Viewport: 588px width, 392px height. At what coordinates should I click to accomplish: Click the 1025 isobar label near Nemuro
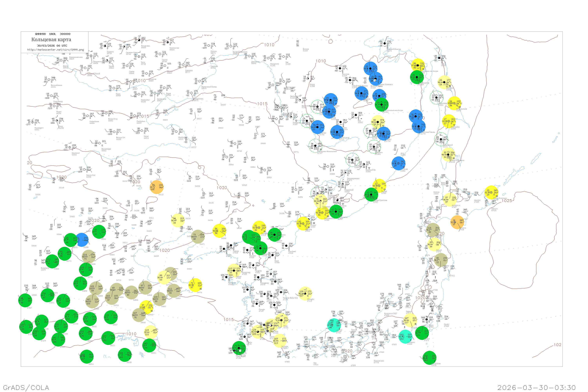click(507, 201)
